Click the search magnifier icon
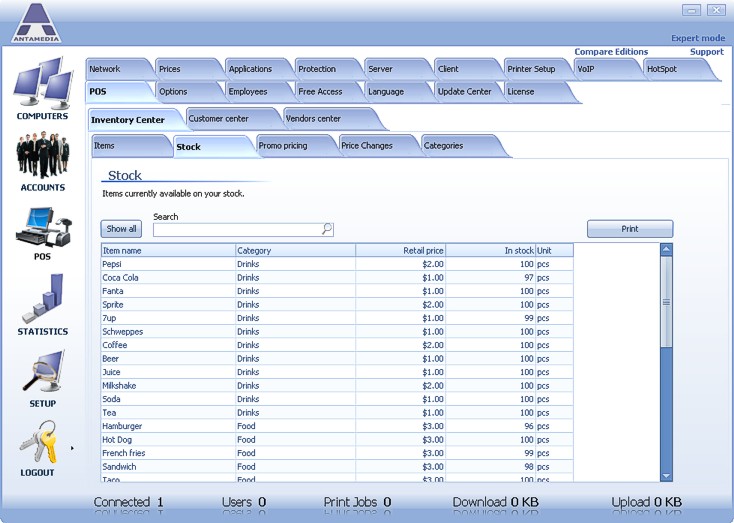 pos(326,229)
